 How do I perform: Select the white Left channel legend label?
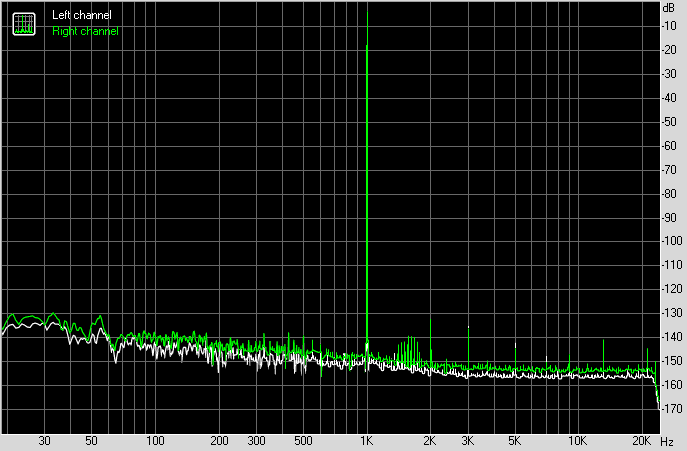pyautogui.click(x=82, y=16)
